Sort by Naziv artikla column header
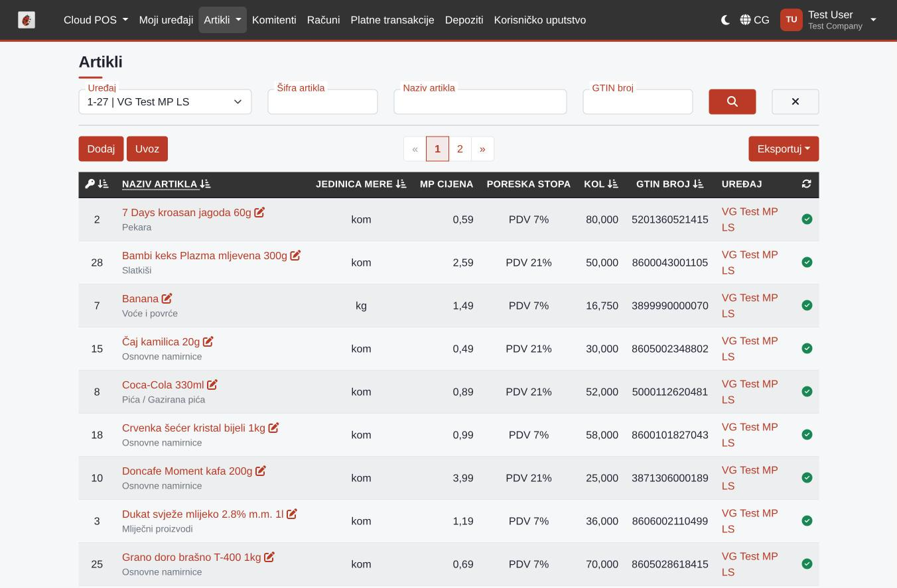 point(166,184)
